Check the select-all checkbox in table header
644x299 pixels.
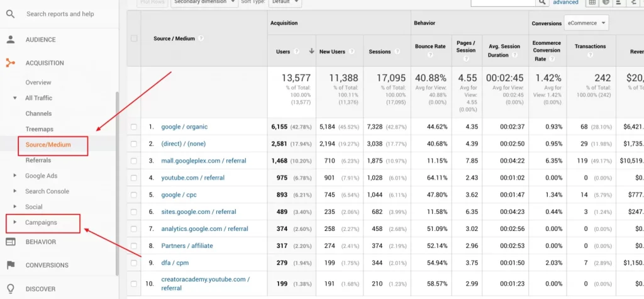coord(133,38)
